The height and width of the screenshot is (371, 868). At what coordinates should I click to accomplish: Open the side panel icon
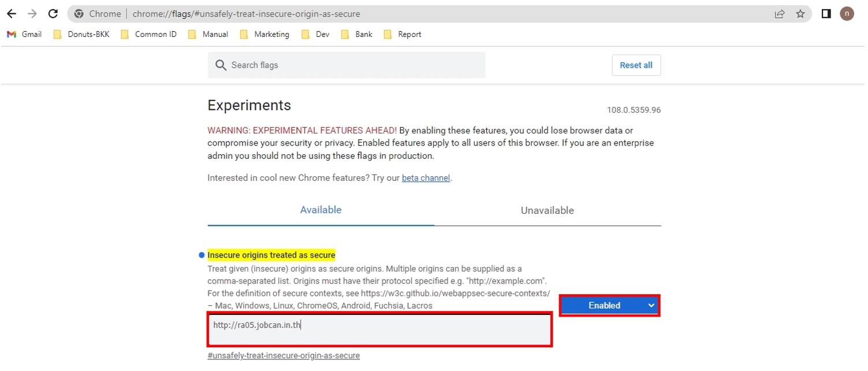826,14
